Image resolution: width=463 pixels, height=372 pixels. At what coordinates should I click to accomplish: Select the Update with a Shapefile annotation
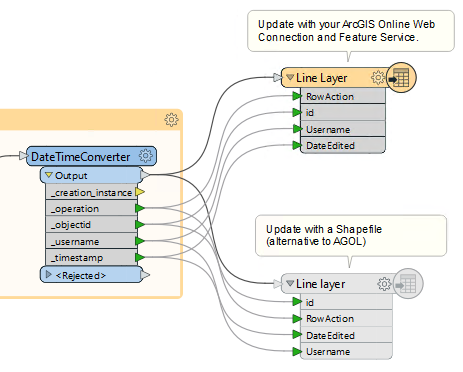click(351, 236)
